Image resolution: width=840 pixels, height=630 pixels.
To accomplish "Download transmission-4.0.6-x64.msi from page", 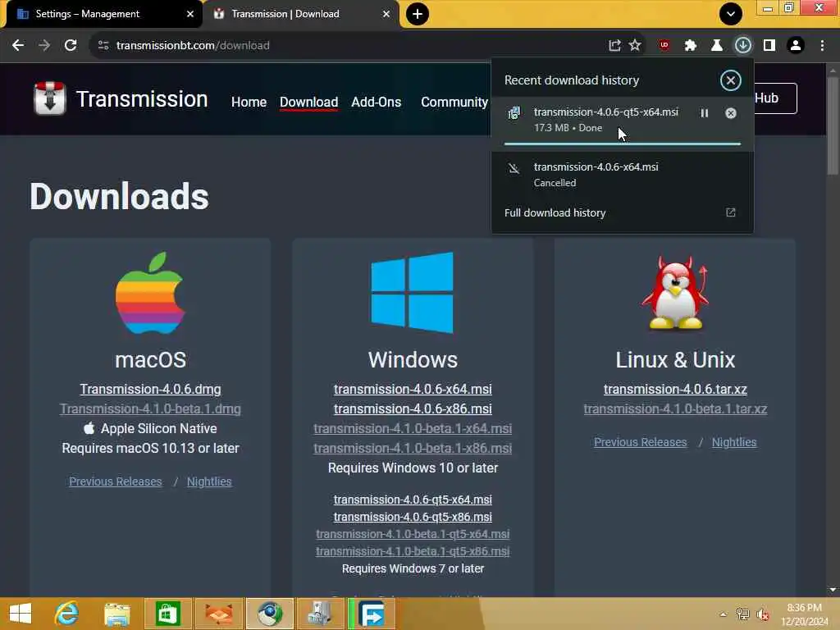I will tap(413, 390).
